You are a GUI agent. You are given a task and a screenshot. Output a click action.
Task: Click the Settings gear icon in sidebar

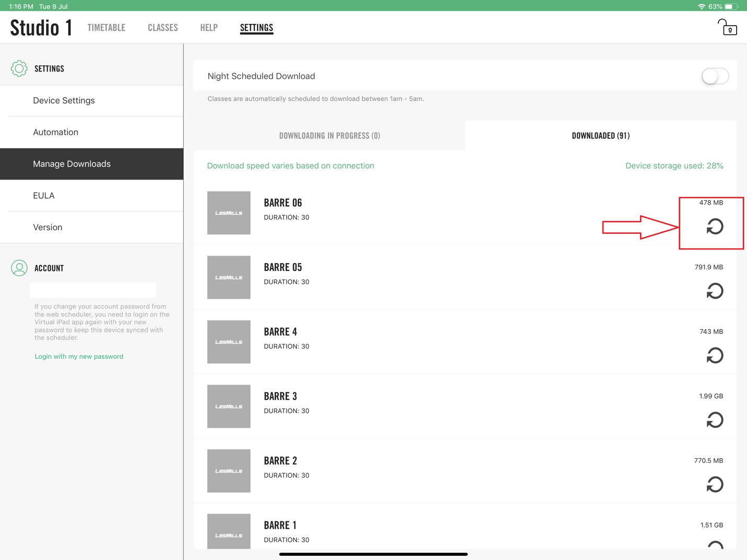coord(19,68)
